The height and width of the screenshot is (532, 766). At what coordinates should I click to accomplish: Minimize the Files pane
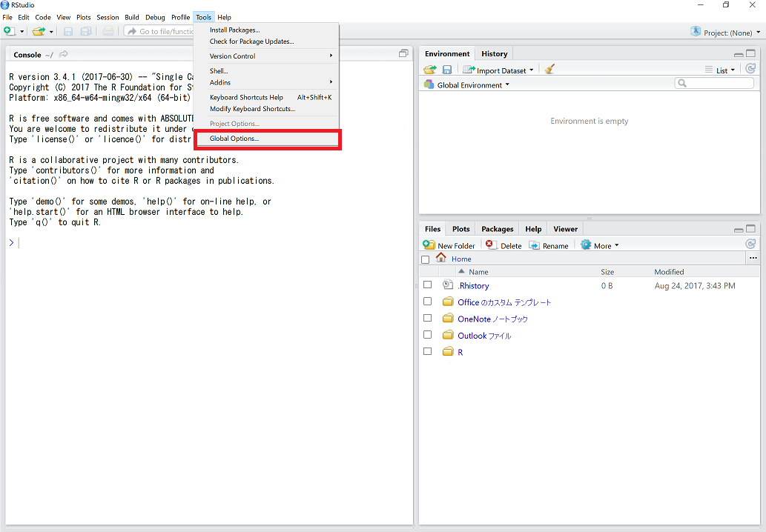739,230
